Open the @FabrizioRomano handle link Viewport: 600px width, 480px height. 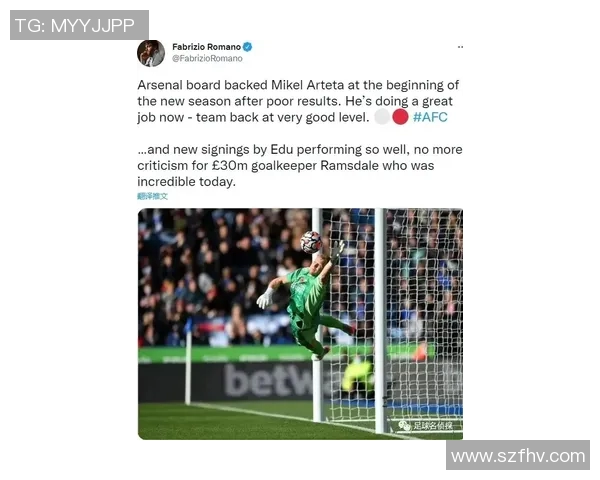207,59
